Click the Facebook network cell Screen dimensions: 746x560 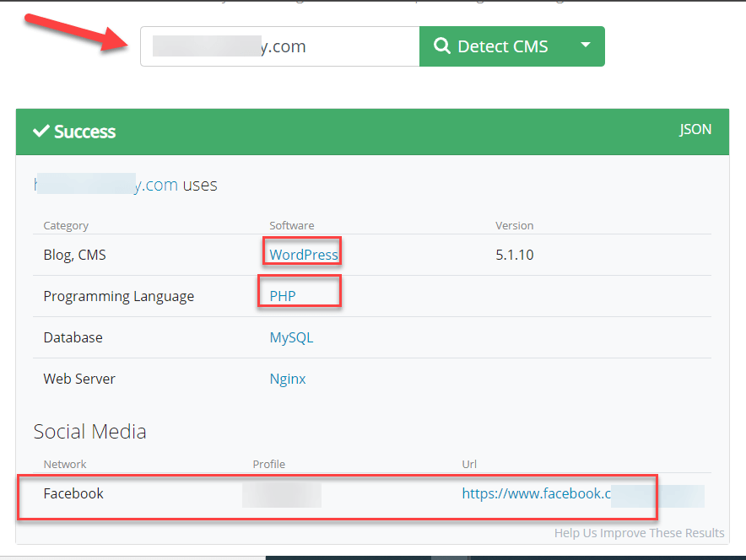click(73, 493)
